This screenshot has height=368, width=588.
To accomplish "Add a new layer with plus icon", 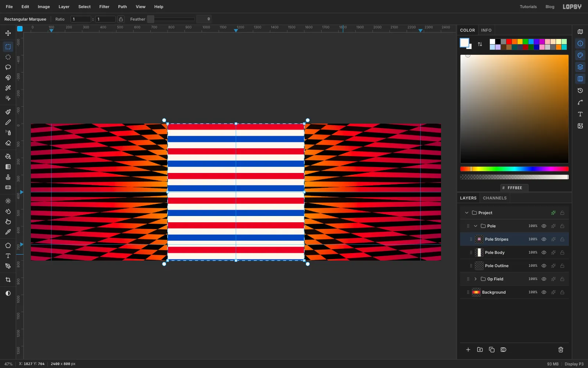I will click(468, 350).
